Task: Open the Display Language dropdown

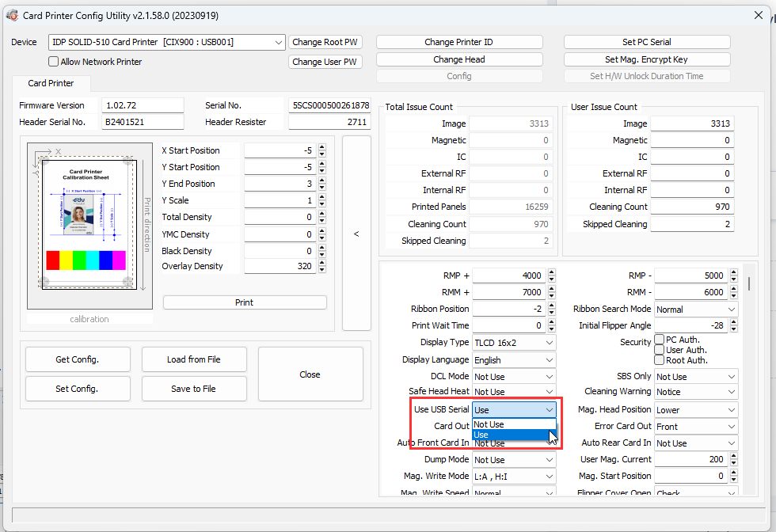Action: pos(514,360)
